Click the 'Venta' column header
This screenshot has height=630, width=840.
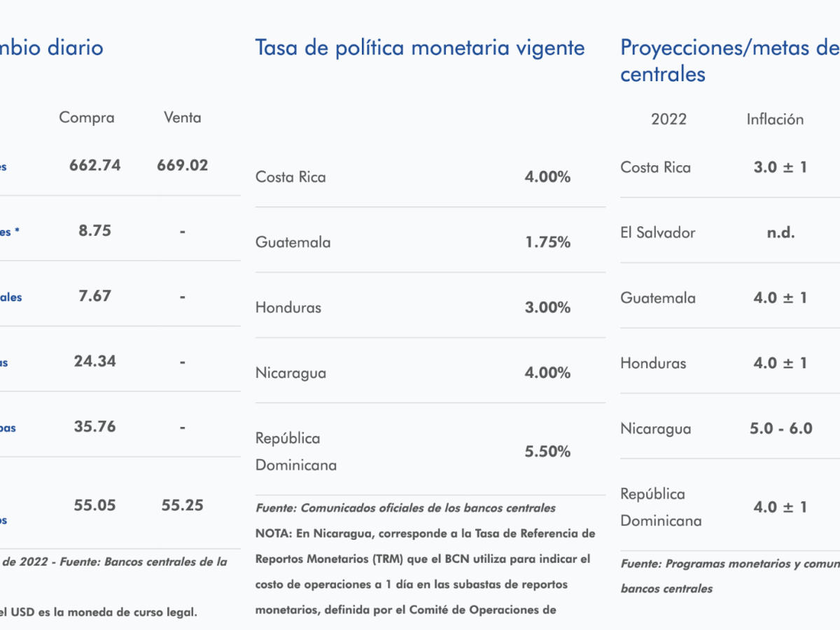pos(182,118)
